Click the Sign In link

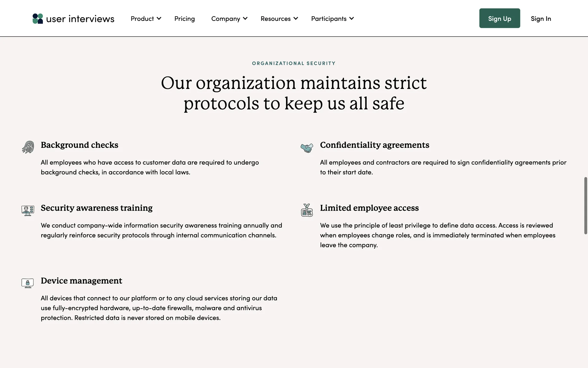541,19
